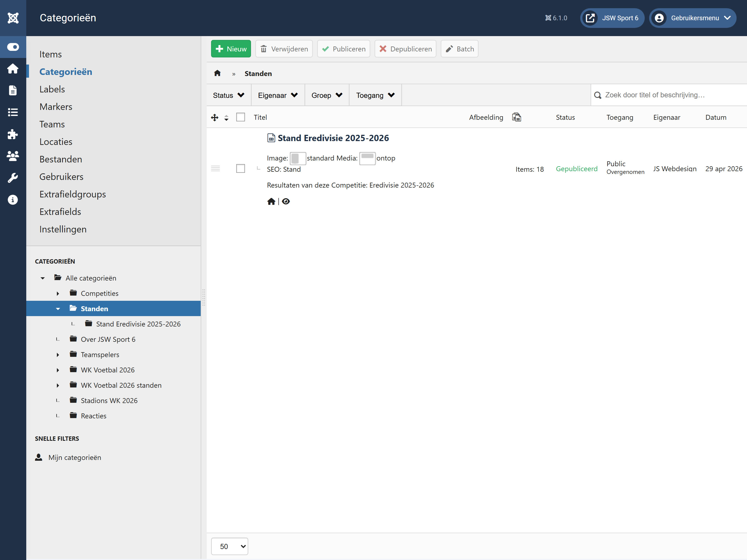Viewport: 747px width, 560px height.
Task: Click the green Nieuw button
Action: [231, 49]
